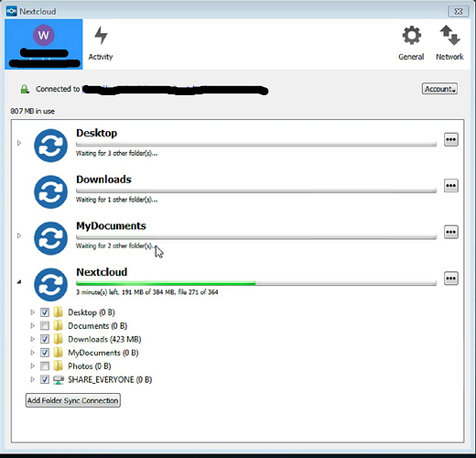
Task: Click the Nextcloud logo in title bar
Action: pos(12,11)
